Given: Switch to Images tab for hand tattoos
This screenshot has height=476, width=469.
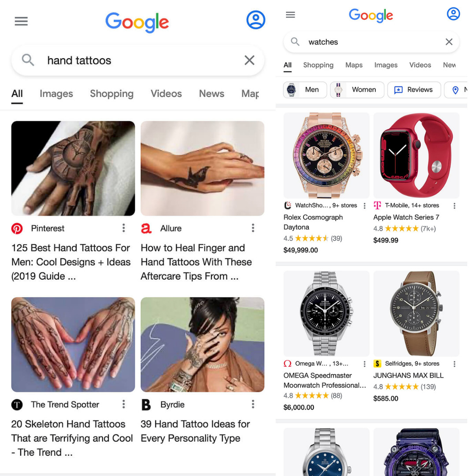Looking at the screenshot, I should tap(56, 93).
